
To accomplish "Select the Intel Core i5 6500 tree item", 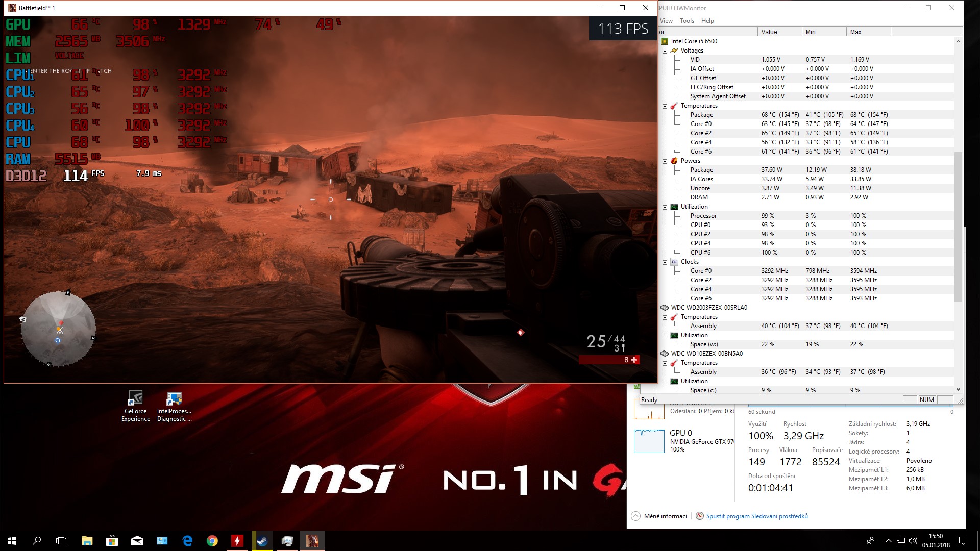I will tap(694, 41).
